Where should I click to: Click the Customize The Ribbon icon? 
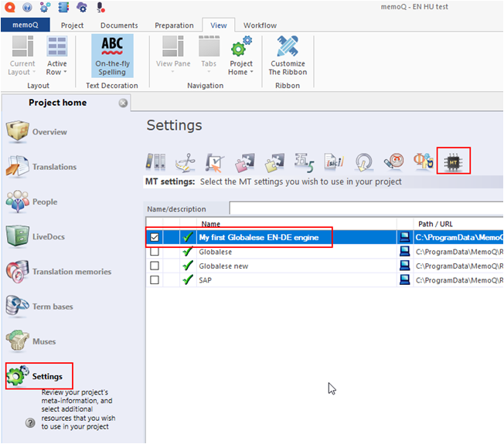(x=288, y=56)
